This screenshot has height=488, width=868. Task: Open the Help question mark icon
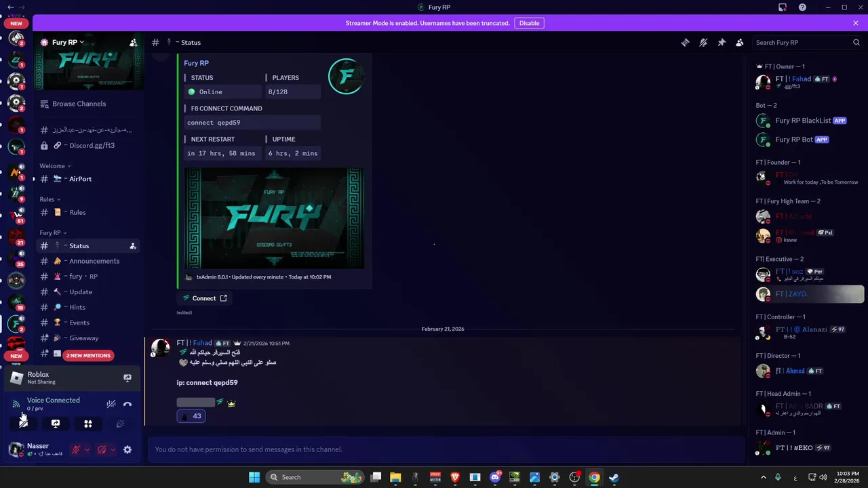pos(802,7)
